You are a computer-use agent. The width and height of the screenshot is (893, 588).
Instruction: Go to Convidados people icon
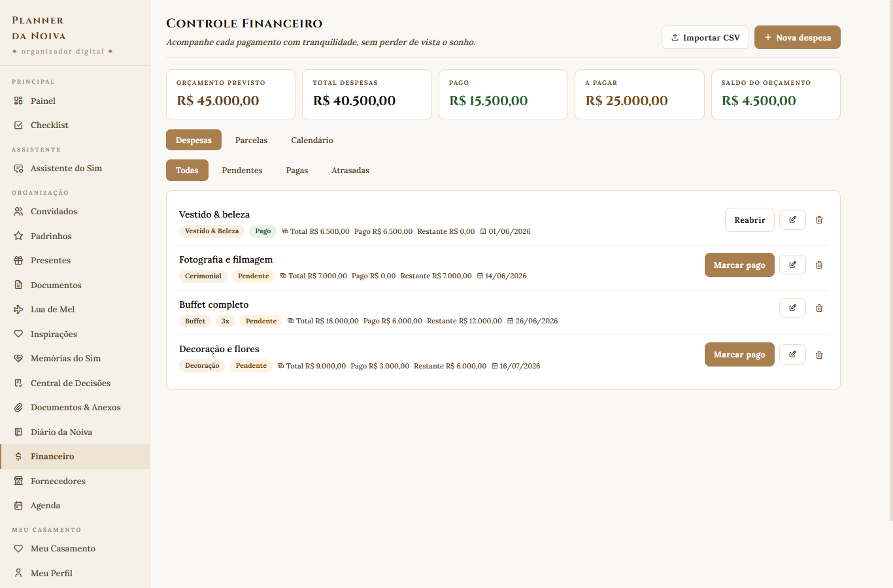click(18, 212)
